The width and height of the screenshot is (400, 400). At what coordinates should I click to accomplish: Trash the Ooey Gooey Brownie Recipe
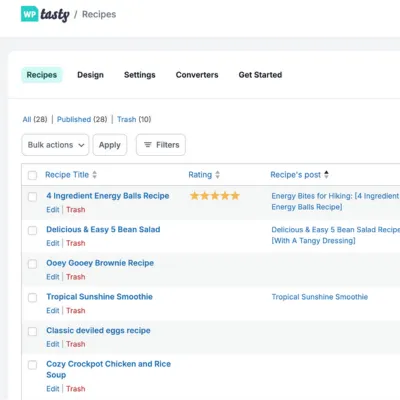pos(76,277)
